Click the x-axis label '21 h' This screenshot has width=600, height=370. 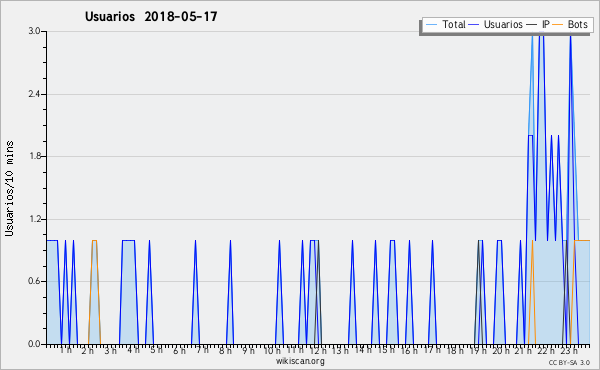click(x=523, y=350)
